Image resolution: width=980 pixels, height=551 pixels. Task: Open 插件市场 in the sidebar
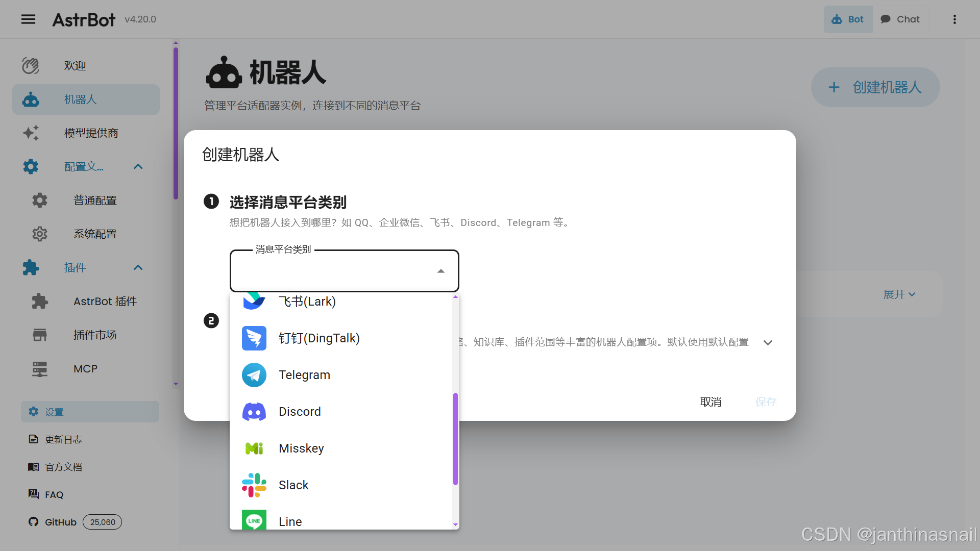(x=86, y=335)
